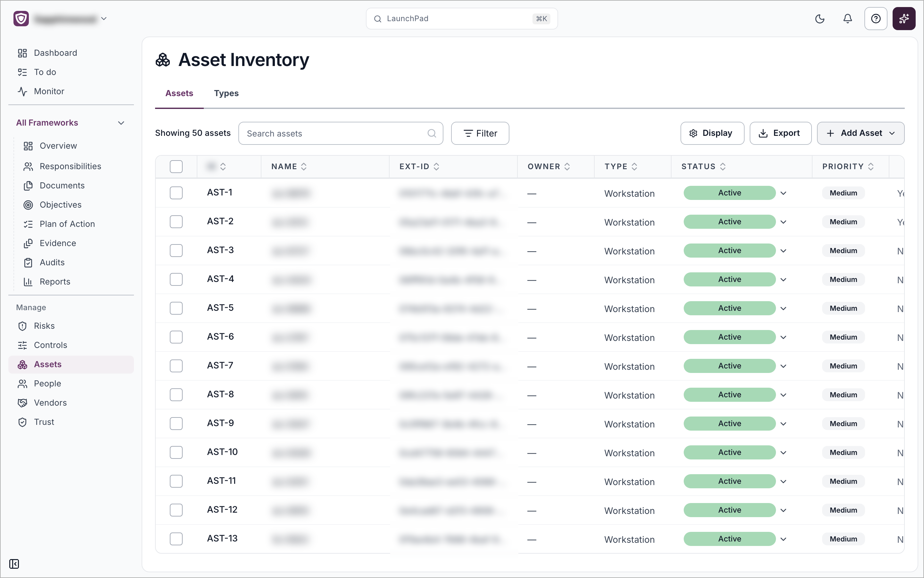Click the shield app logo
The height and width of the screenshot is (578, 924).
click(x=21, y=18)
